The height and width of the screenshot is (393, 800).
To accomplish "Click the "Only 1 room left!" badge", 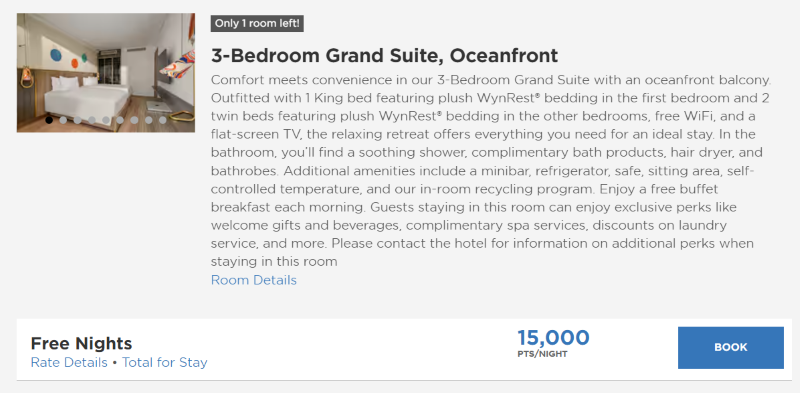I will [x=257, y=23].
